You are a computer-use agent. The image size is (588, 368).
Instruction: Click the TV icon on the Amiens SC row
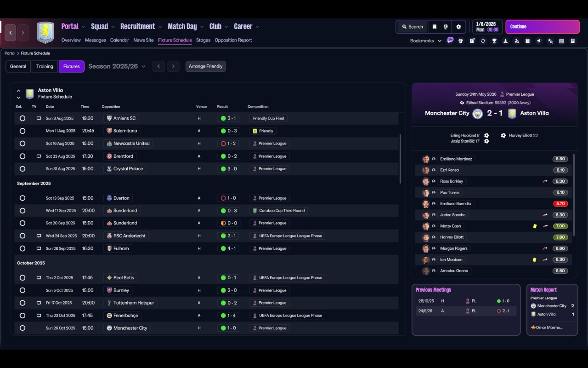(39, 118)
